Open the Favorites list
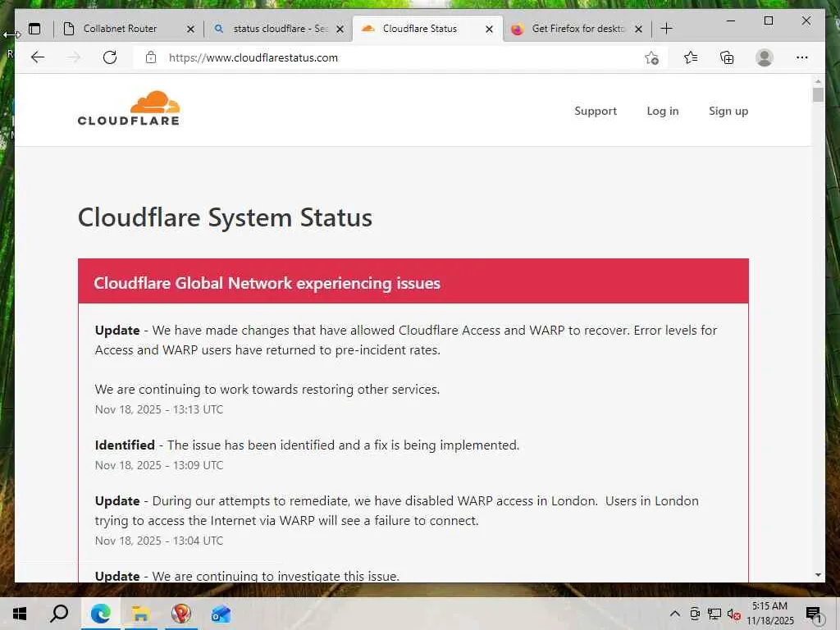The height and width of the screenshot is (630, 840). 691,57
